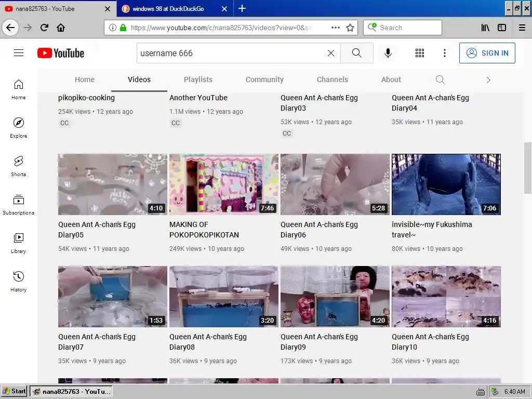Open Subscriptions in the sidebar
532x399 pixels.
click(x=18, y=205)
